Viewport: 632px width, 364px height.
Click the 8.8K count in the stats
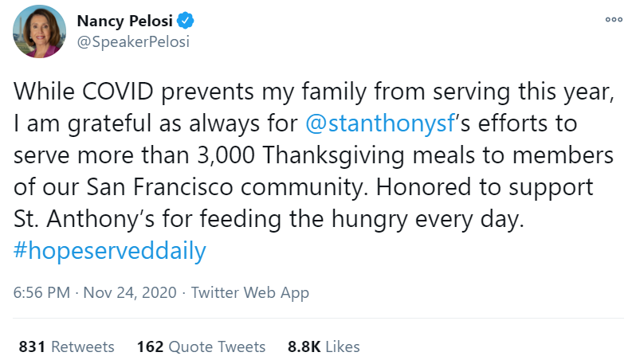point(304,346)
